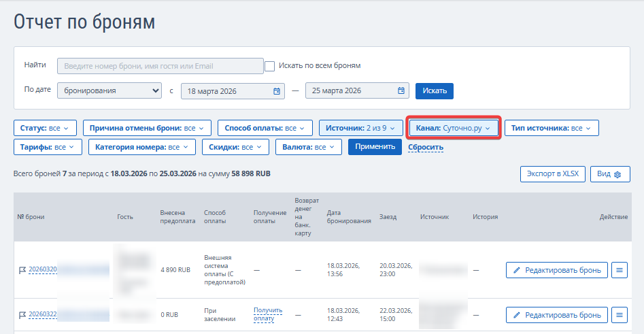Expand the Способ оплаты filter

[265, 128]
